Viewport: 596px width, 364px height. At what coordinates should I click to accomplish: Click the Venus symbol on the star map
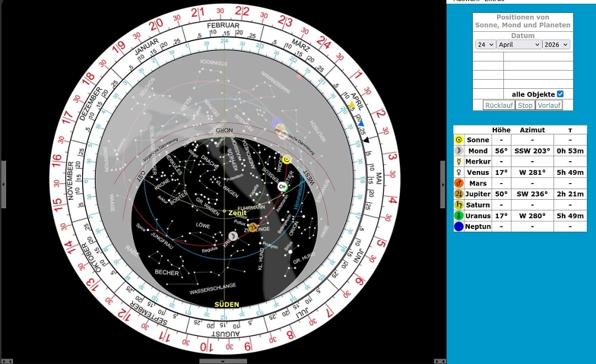pos(282,186)
